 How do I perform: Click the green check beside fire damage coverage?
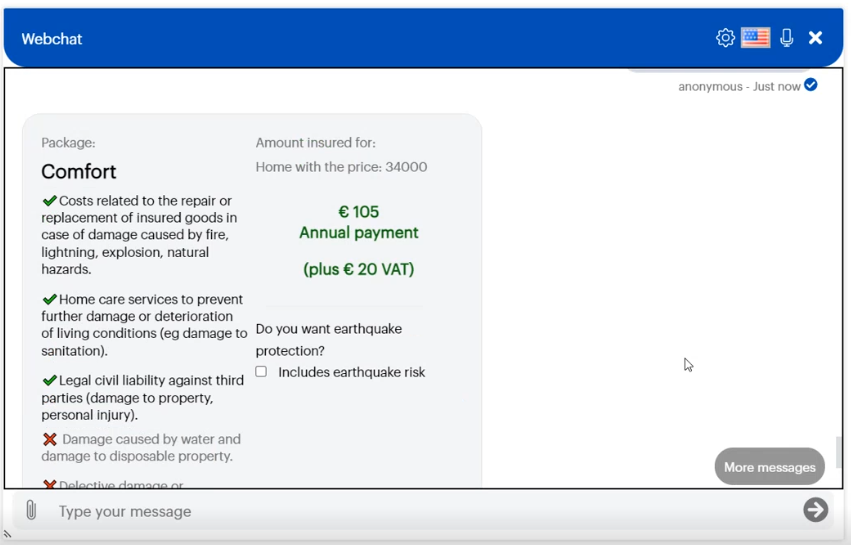pos(49,201)
